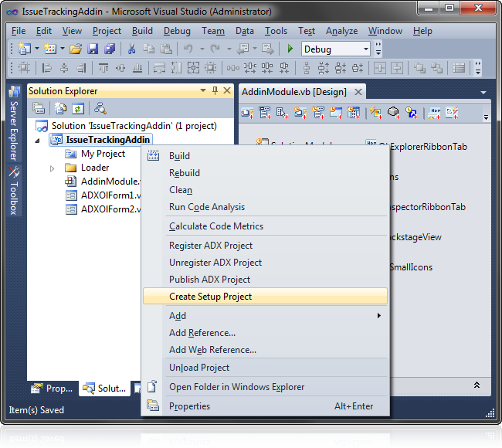This screenshot has height=448, width=502.
Task: Click the Save All icon
Action: (x=110, y=49)
